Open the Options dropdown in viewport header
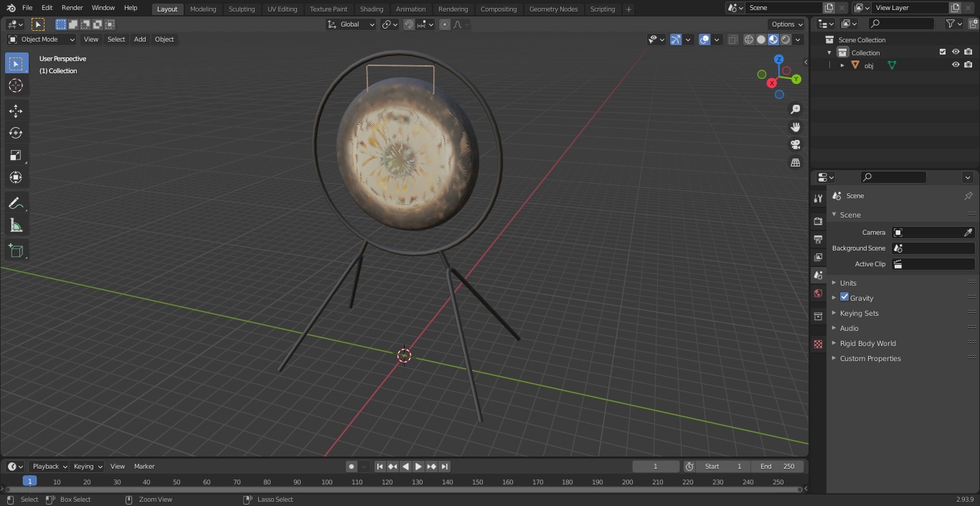Screen dimensions: 980x506 (787, 24)
